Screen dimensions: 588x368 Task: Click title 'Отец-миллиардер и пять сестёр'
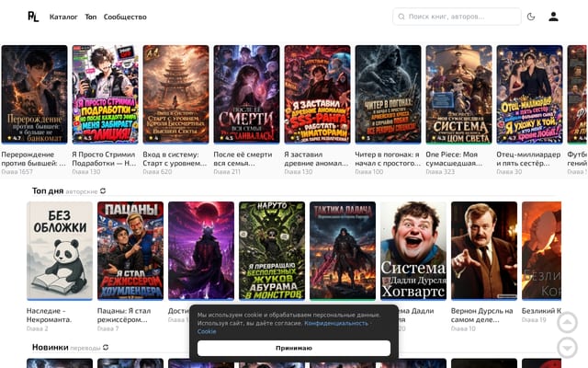(528, 159)
